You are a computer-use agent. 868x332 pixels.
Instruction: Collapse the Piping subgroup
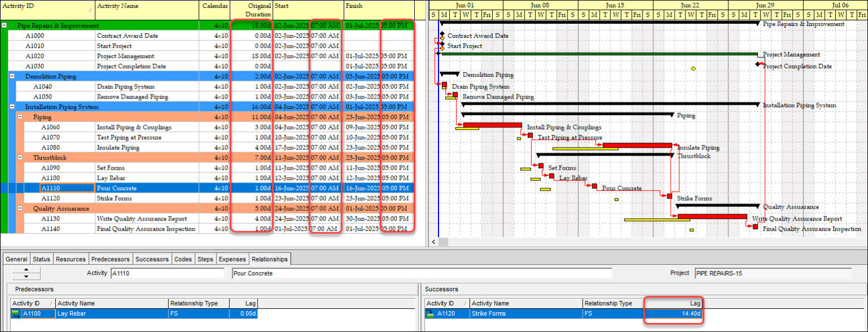tap(19, 117)
